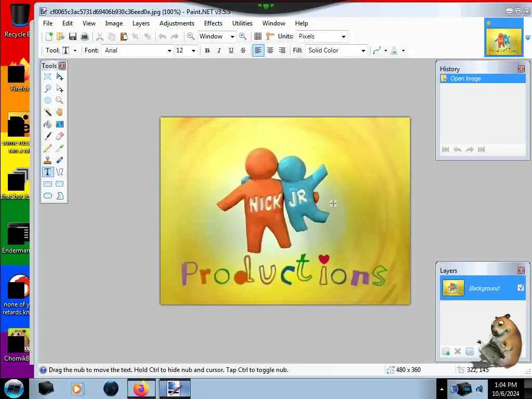Click the Zoom Out magnifier icon

[191, 36]
